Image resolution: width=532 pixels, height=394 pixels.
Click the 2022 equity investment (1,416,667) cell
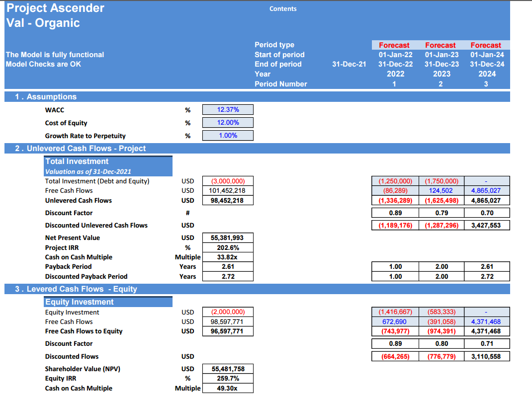(x=395, y=312)
